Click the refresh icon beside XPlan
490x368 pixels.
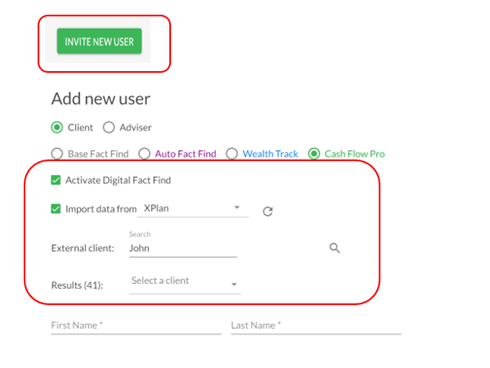point(268,211)
